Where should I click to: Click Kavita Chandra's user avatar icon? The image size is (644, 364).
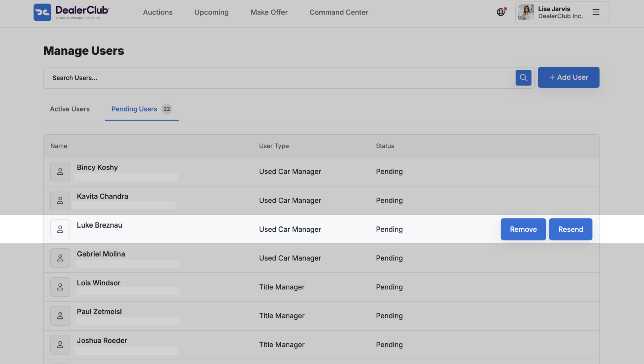click(60, 200)
